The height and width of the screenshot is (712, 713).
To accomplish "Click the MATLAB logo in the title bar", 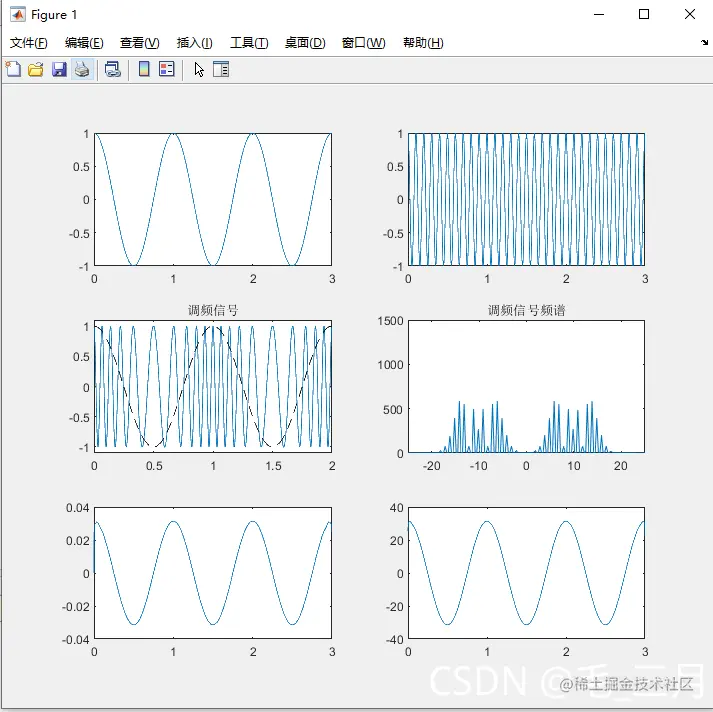I will (x=18, y=15).
